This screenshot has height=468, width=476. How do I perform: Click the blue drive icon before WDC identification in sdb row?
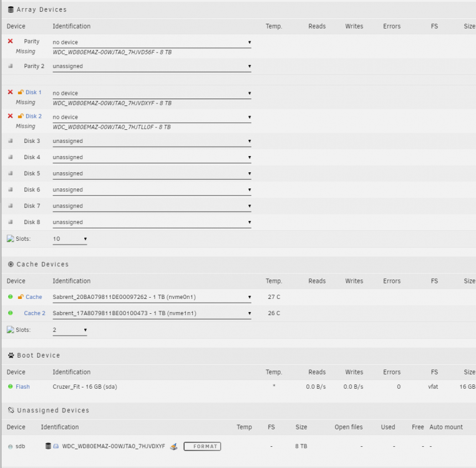click(56, 446)
